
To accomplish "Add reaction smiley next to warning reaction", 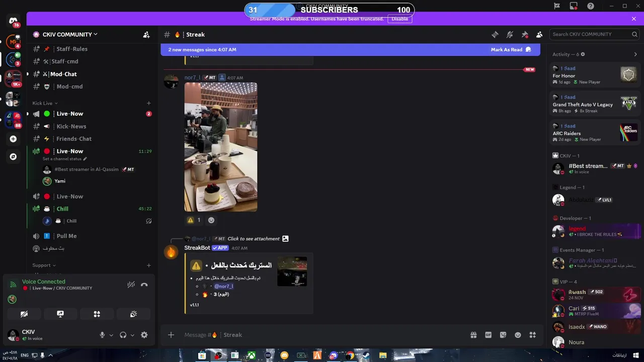I will tap(211, 220).
